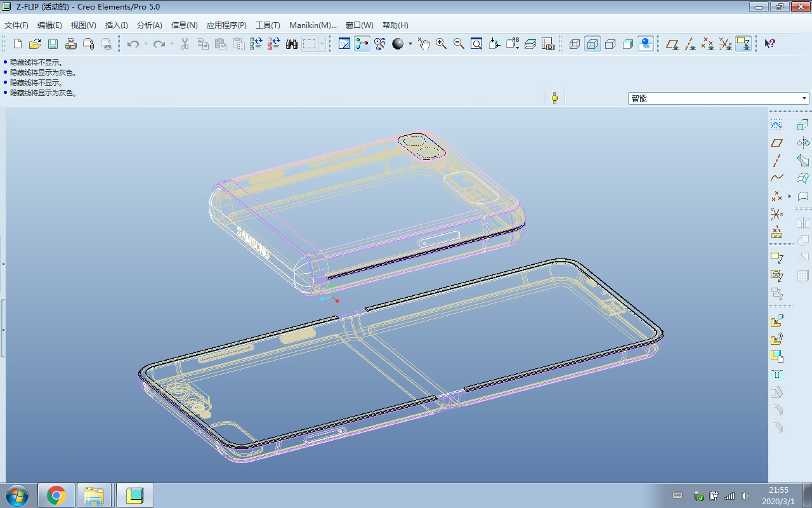
Task: Toggle datum points visibility
Action: point(708,44)
